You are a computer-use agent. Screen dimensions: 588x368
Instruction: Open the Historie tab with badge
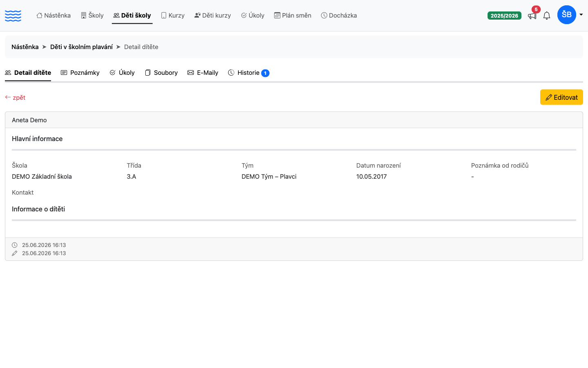[249, 73]
